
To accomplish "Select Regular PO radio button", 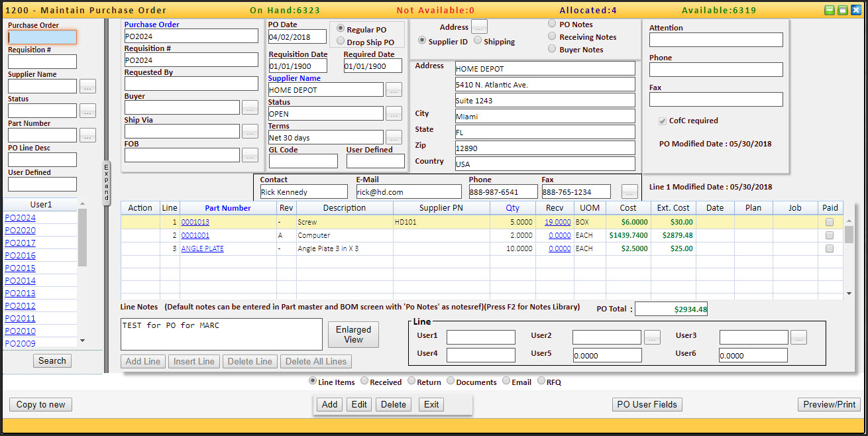I will tap(341, 28).
